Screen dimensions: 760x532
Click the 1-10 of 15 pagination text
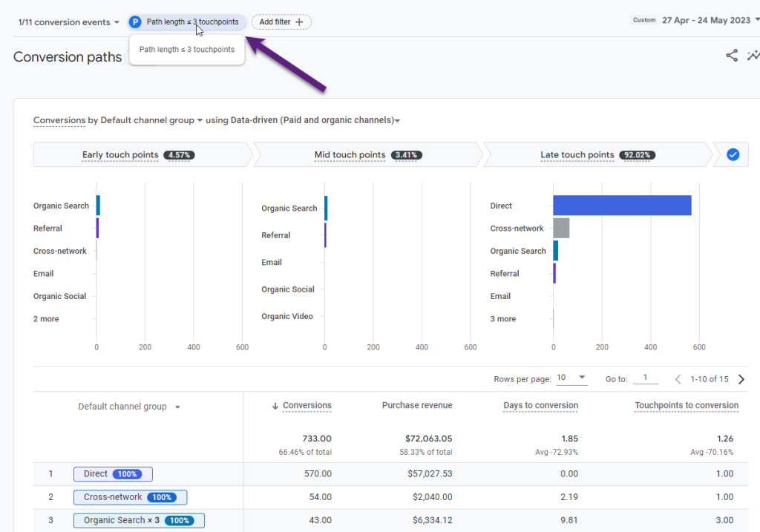tap(710, 379)
